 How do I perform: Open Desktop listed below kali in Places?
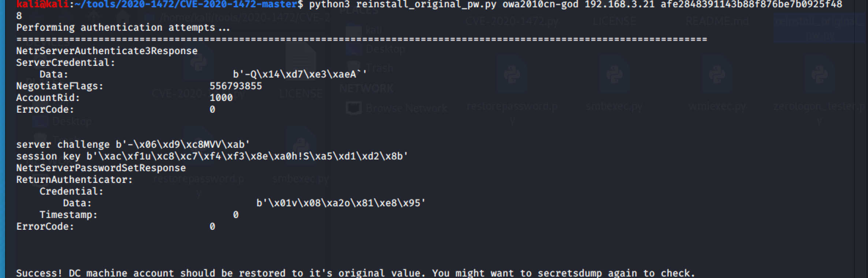pyautogui.click(x=385, y=49)
